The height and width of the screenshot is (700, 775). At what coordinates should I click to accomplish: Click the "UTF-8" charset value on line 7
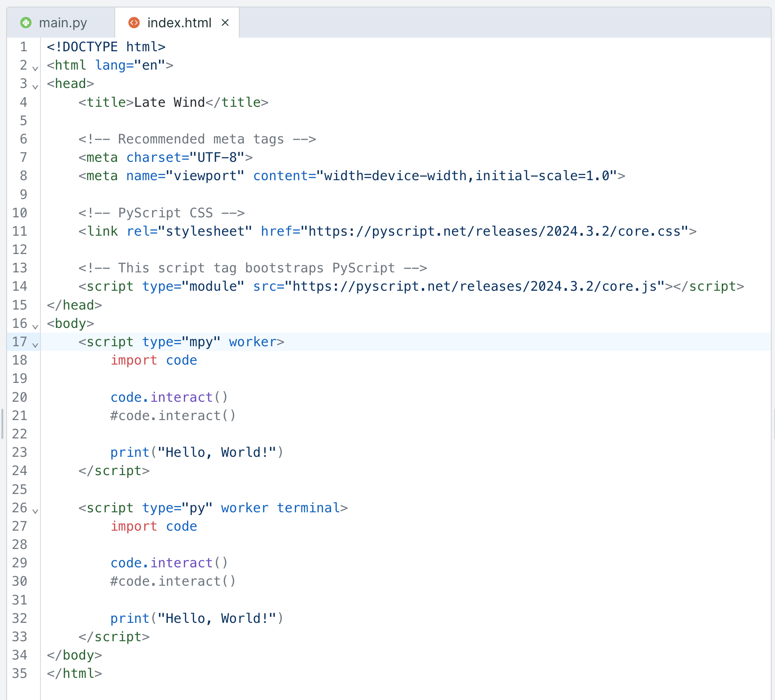(x=217, y=158)
